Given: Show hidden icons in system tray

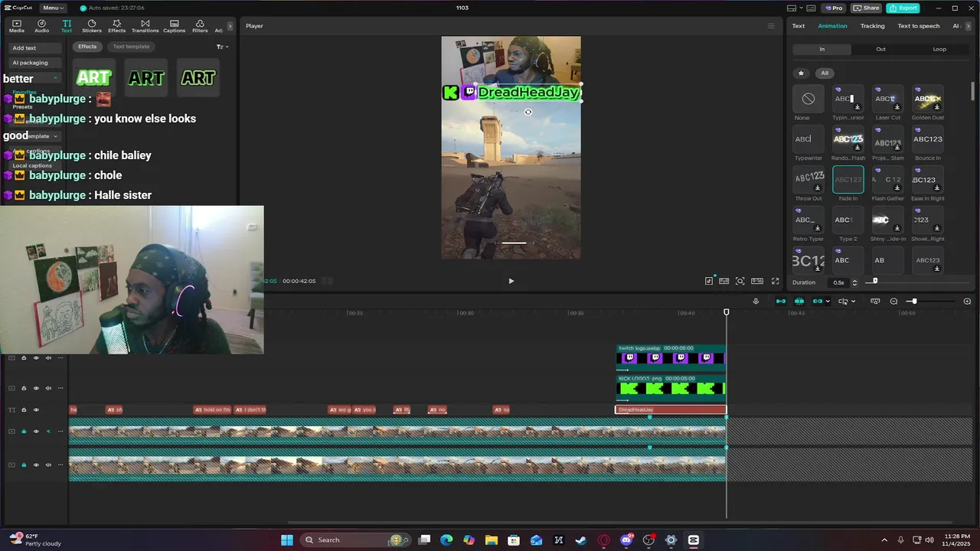Looking at the screenshot, I should pyautogui.click(x=884, y=540).
